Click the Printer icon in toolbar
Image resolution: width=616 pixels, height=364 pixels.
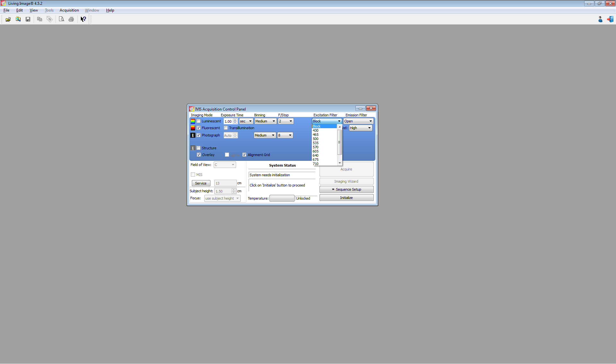coord(71,19)
